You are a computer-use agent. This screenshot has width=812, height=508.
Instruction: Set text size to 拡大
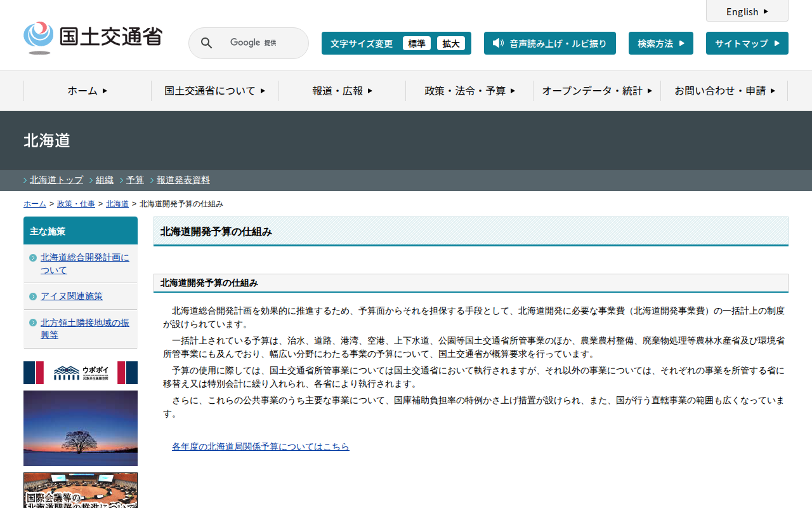click(451, 44)
